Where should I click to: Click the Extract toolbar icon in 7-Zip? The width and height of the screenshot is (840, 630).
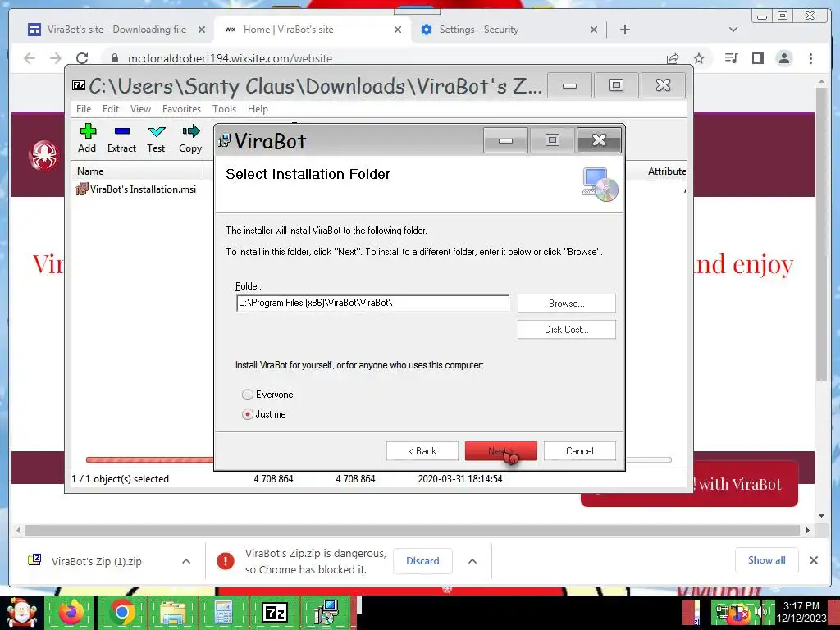[121, 138]
